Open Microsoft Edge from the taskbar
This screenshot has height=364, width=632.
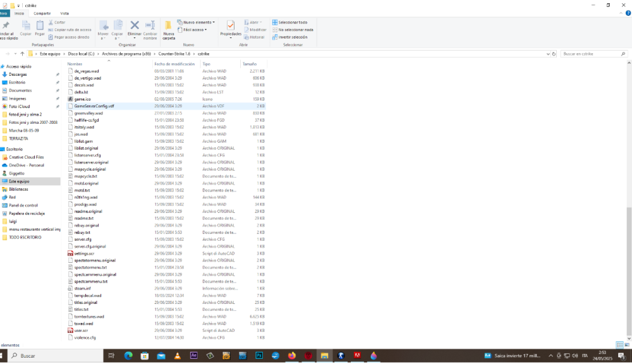pos(128,356)
